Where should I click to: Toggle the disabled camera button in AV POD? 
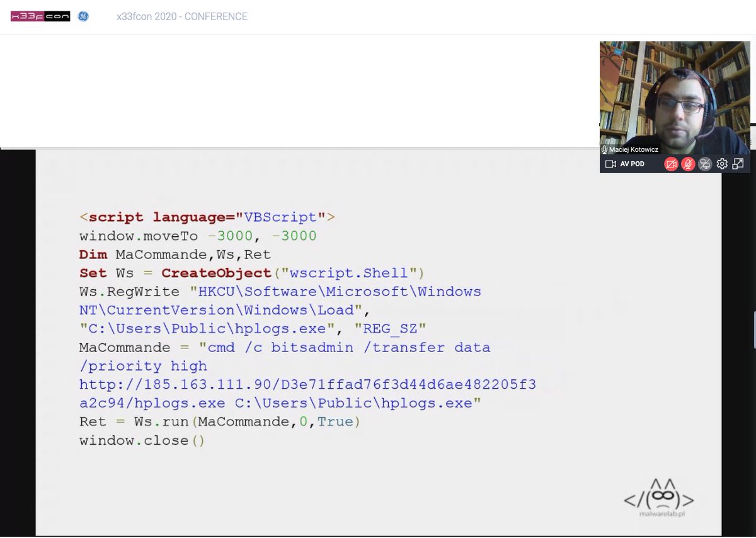(x=672, y=164)
